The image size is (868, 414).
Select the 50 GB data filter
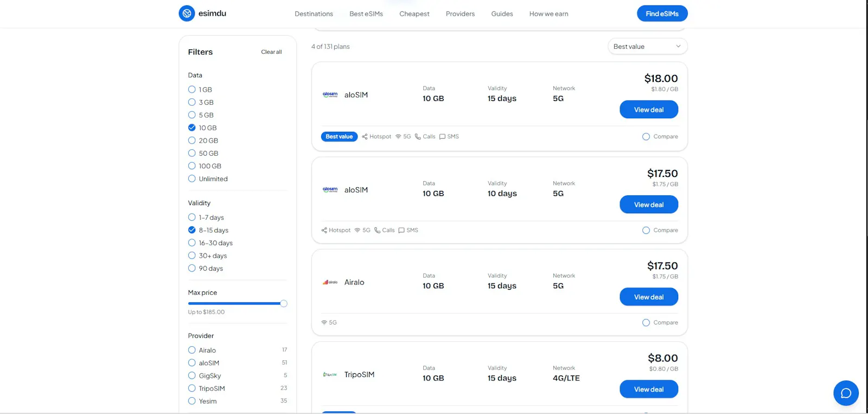click(192, 153)
